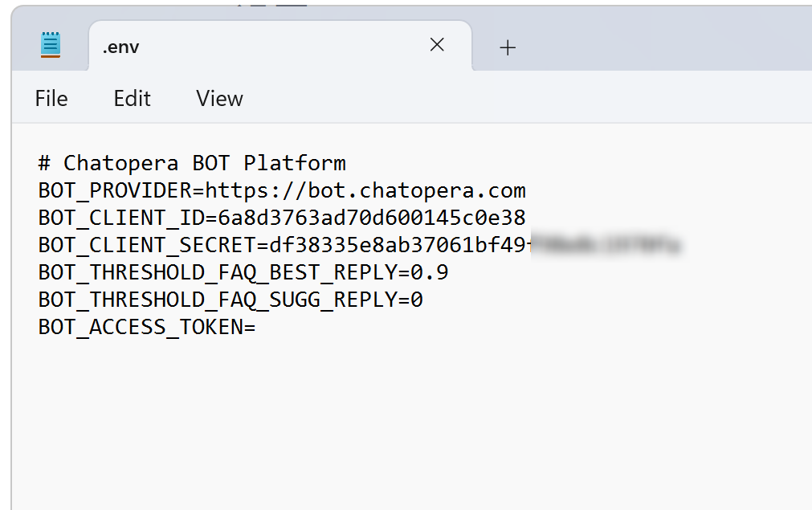Click the Chatopera BOT Platform comment line

[192, 163]
